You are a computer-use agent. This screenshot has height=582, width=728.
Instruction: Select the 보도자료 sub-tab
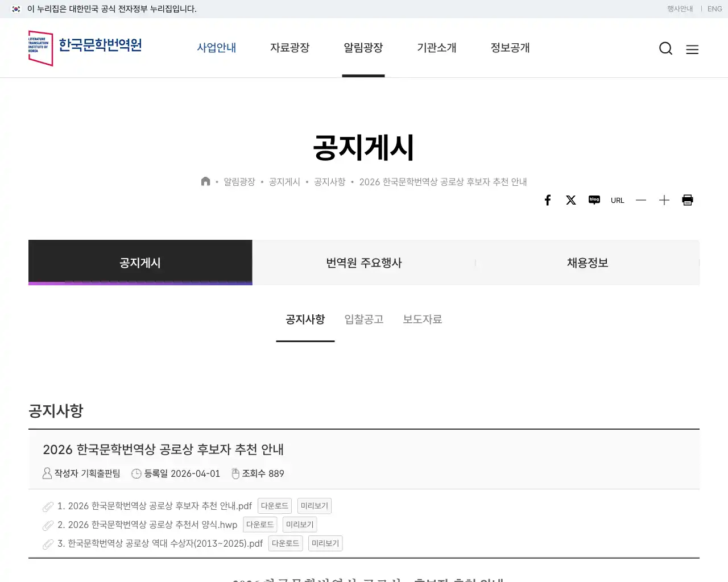click(422, 319)
